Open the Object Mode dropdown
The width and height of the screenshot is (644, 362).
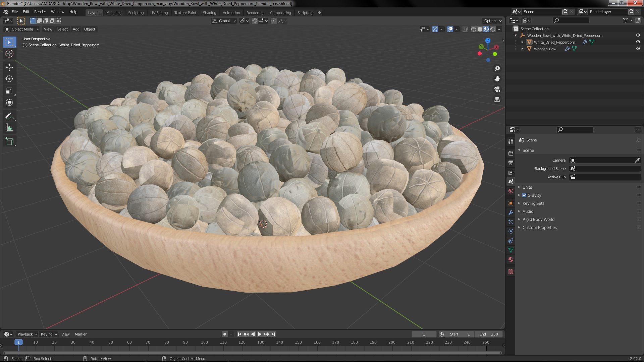[x=22, y=29]
